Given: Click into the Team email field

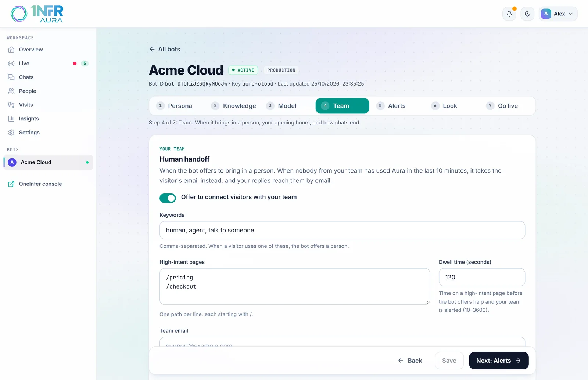Looking at the screenshot, I should tap(342, 342).
